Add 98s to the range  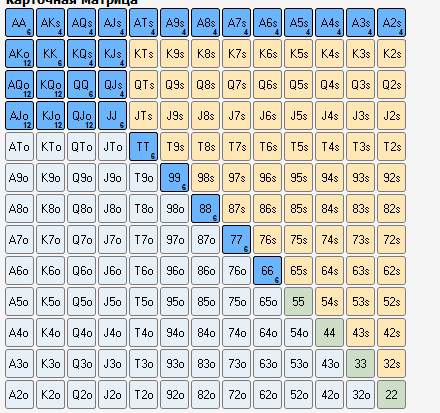(x=205, y=178)
